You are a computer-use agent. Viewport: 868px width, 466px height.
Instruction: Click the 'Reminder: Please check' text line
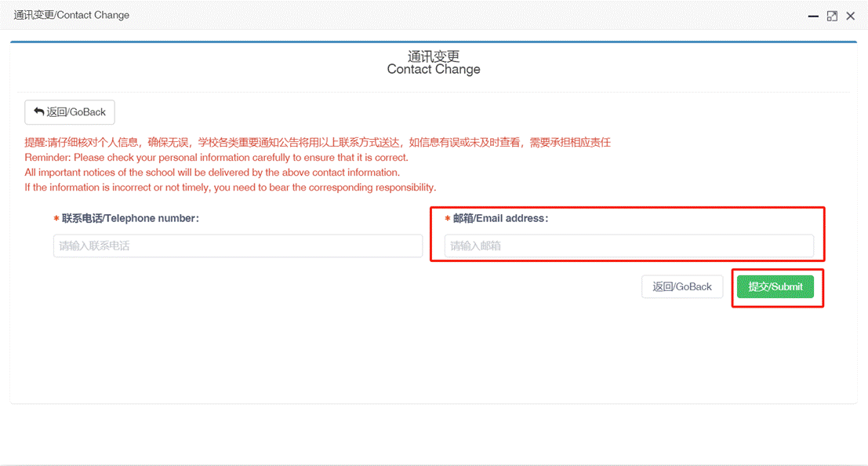(216, 158)
